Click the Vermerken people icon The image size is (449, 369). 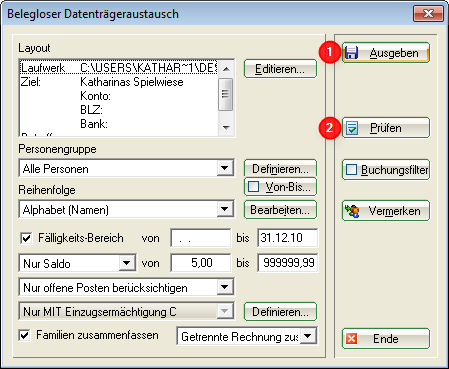[352, 211]
